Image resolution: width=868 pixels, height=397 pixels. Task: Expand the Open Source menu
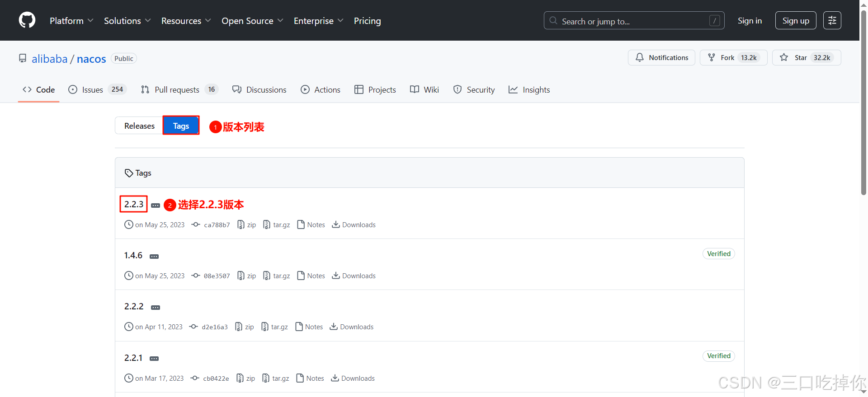tap(252, 21)
